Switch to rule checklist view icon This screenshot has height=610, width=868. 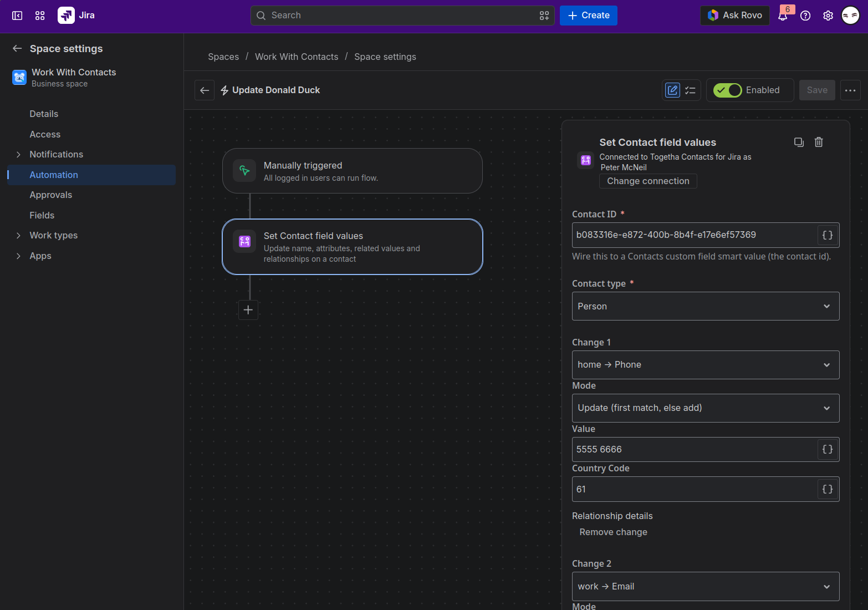pyautogui.click(x=690, y=90)
